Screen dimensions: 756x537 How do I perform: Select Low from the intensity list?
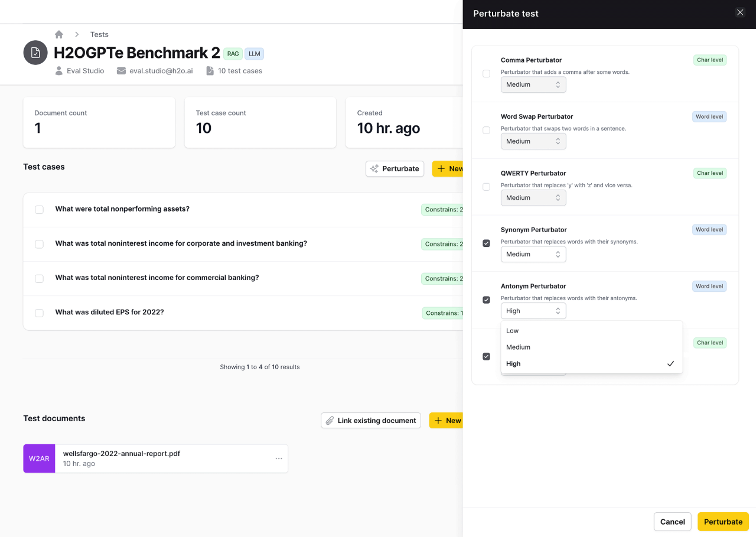click(513, 331)
